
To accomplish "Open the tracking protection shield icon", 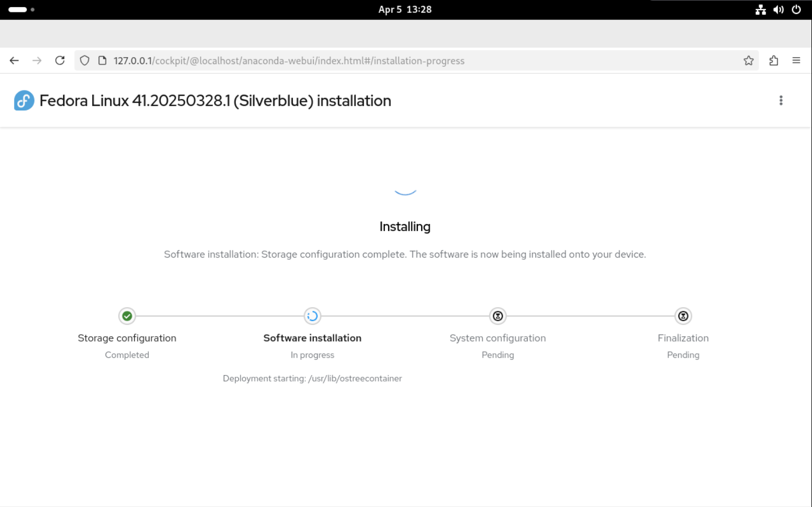I will [85, 61].
